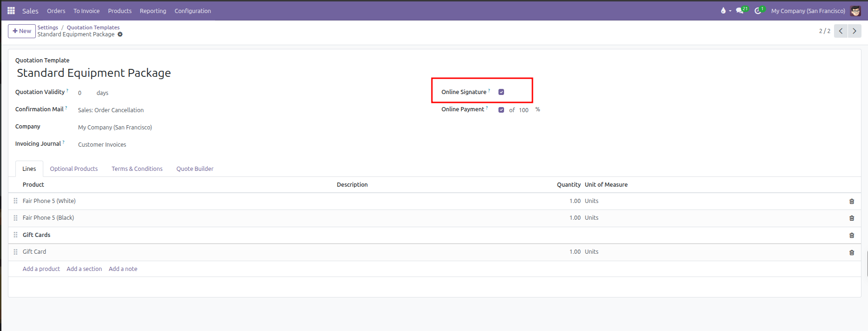Viewport: 868px width, 331px height.
Task: Open the apps grid home menu
Action: pos(11,11)
